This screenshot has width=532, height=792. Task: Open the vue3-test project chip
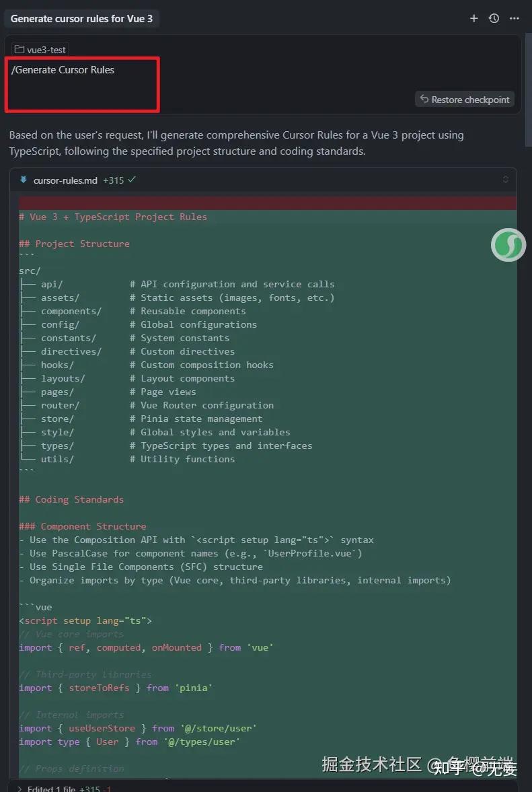[39, 49]
